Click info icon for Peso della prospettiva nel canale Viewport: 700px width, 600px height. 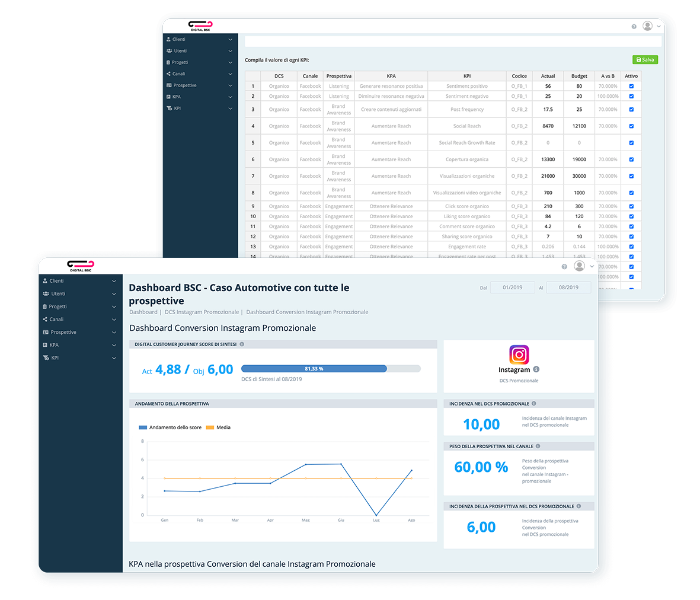538,446
